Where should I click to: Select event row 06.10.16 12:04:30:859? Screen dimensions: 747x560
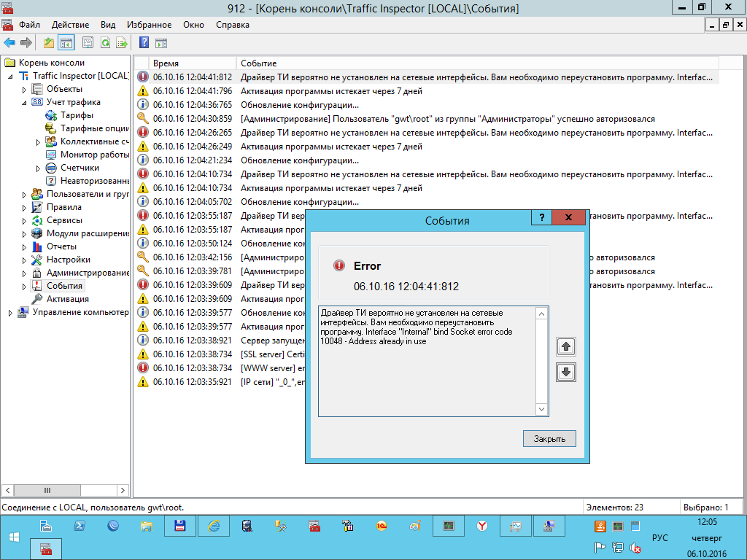pos(427,119)
